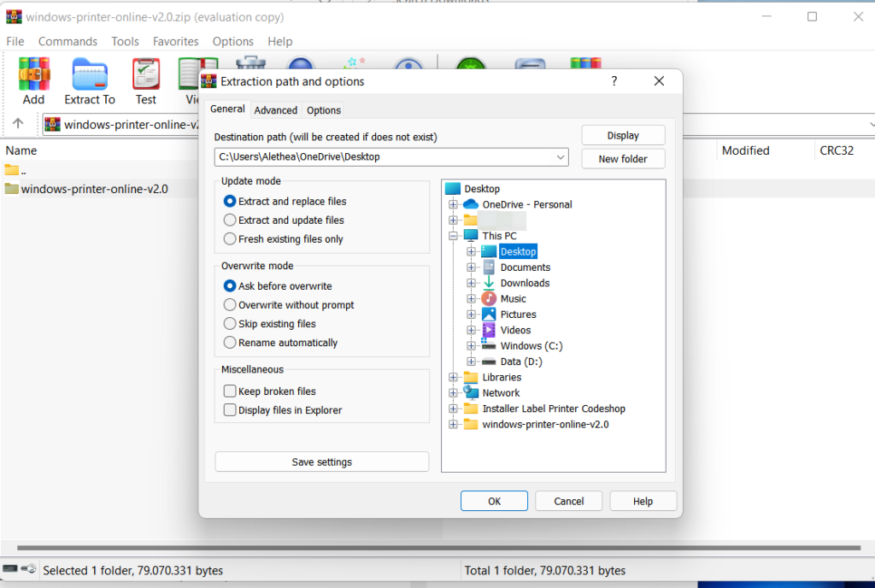Screen dimensions: 875x588
Task: Expand the OneDrive - Personal tree node
Action: coord(453,204)
